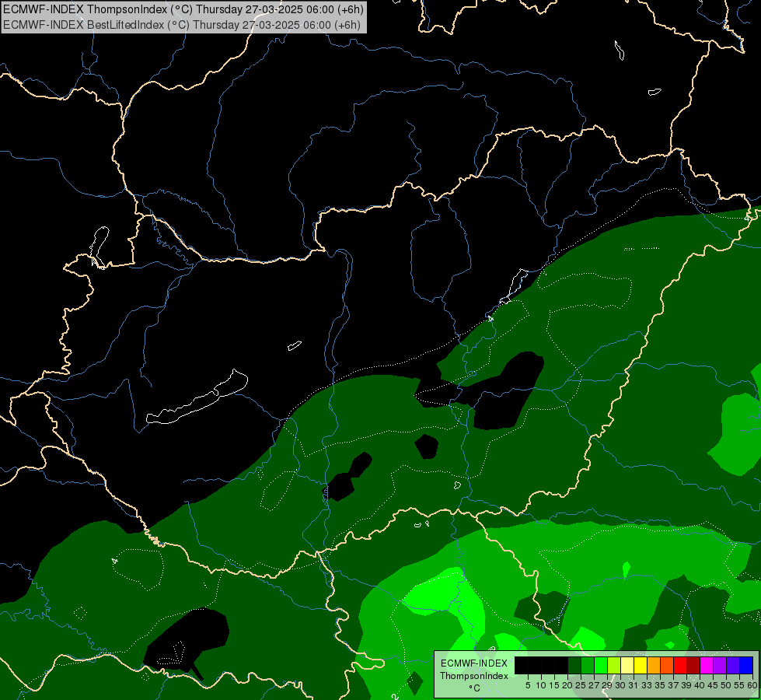Select the orange 33–35 legend swatch
Screen dimensions: 761x700
(654, 665)
